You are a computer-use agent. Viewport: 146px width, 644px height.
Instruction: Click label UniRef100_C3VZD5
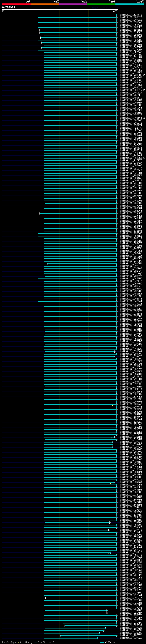pyautogui.click(x=131, y=610)
